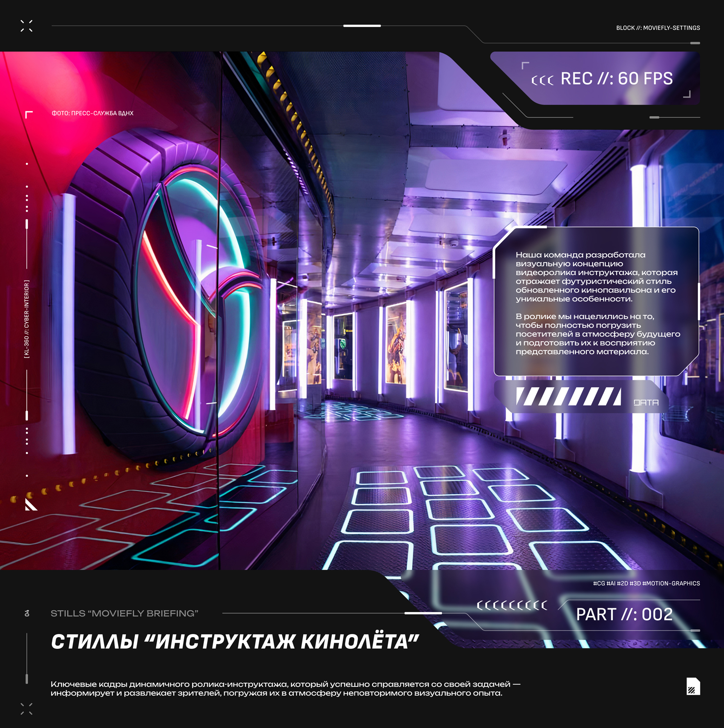The height and width of the screenshot is (728, 724).
Task: Click the striped document icon at bottom right
Action: pyautogui.click(x=693, y=686)
